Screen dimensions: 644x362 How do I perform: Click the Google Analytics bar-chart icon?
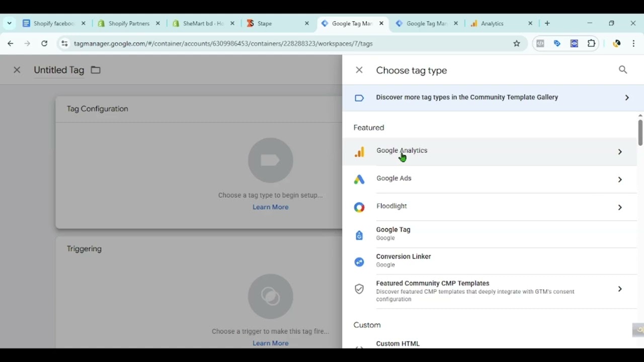(359, 152)
